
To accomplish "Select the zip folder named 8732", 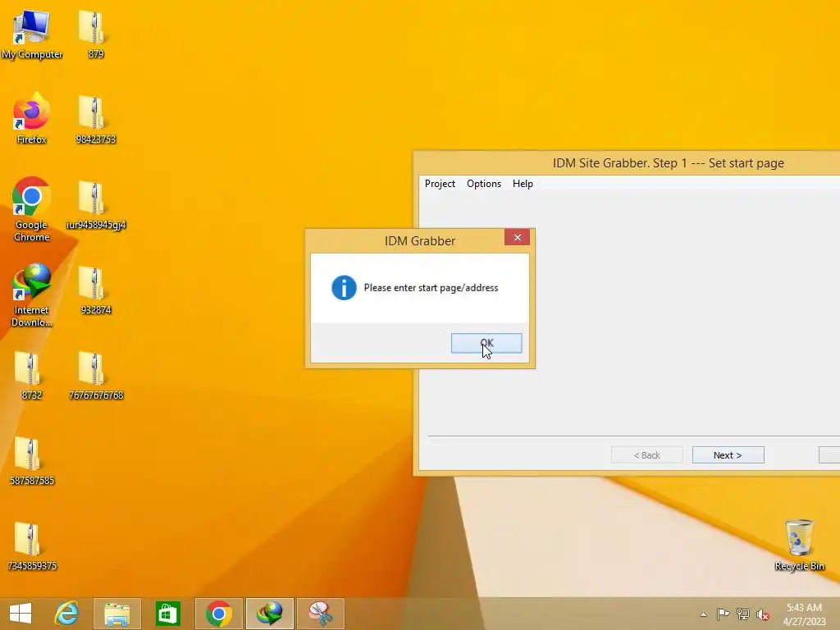I will tap(32, 375).
